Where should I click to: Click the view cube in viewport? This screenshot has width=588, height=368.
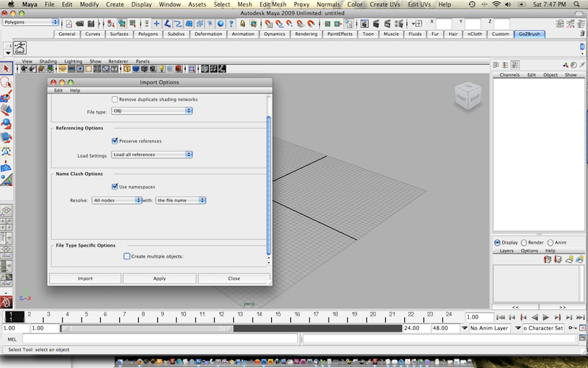[467, 96]
